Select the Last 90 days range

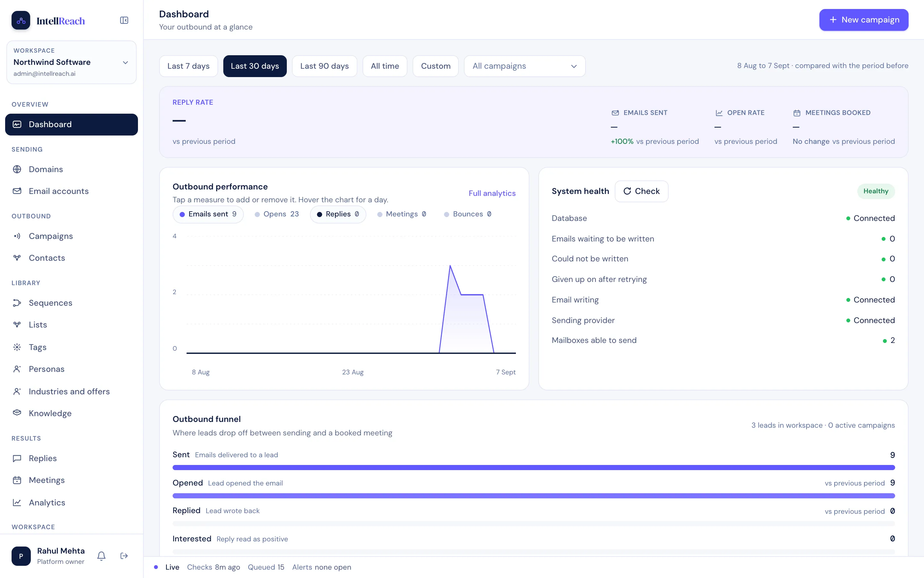[x=325, y=66]
